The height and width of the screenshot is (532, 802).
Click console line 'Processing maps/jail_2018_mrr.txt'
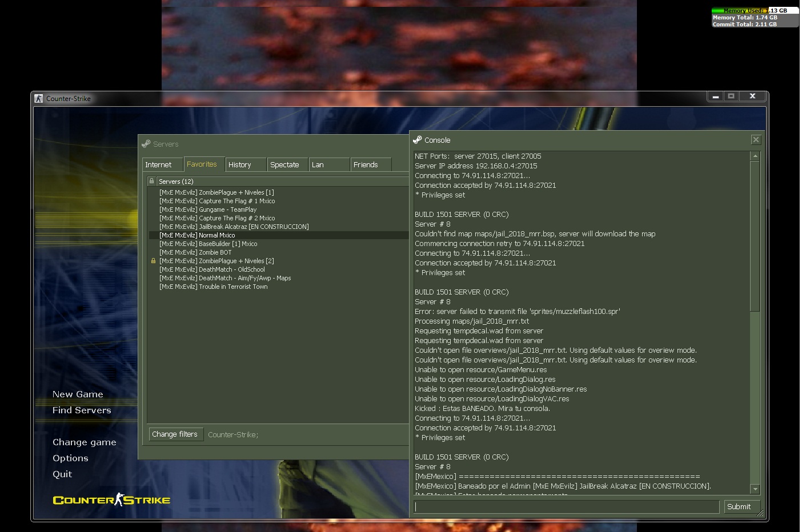click(472, 321)
